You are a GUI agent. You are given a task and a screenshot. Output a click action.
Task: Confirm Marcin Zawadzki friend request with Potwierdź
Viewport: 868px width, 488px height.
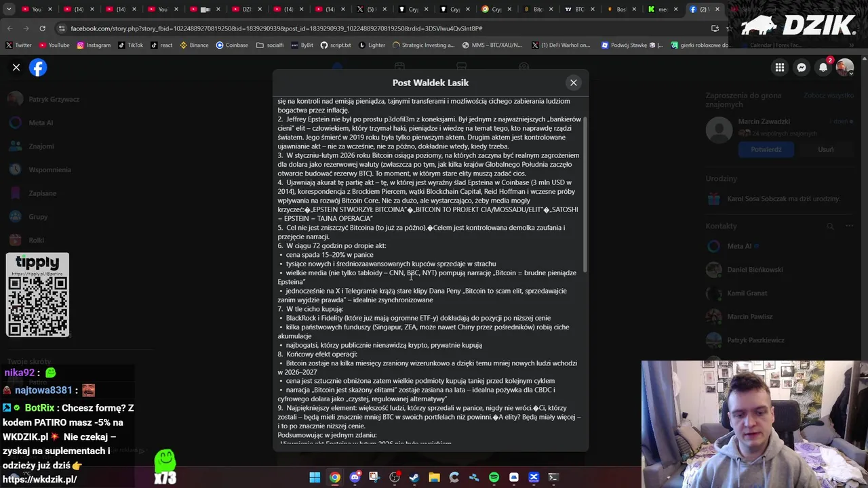(766, 149)
